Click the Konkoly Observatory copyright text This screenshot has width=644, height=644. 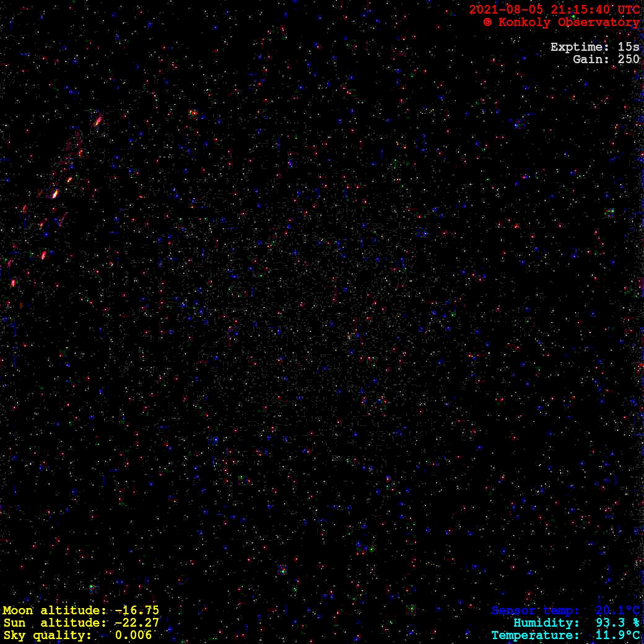coord(561,22)
